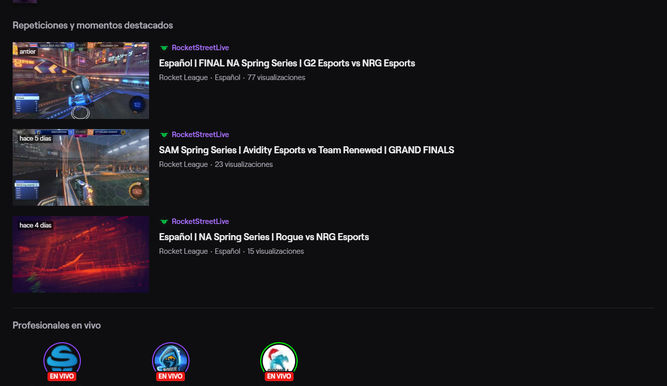Click 'Repeticiones y momentos destacados' heading

(x=93, y=25)
